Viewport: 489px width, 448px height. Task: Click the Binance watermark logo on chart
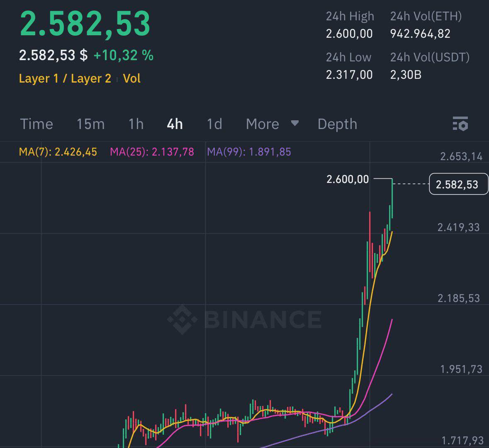(x=245, y=319)
